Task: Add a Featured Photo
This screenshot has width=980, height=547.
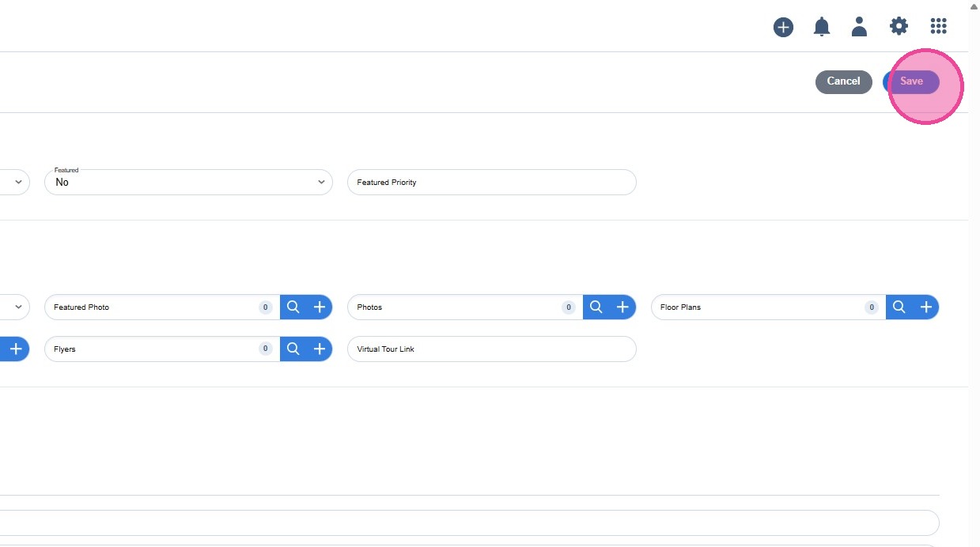Action: [320, 307]
